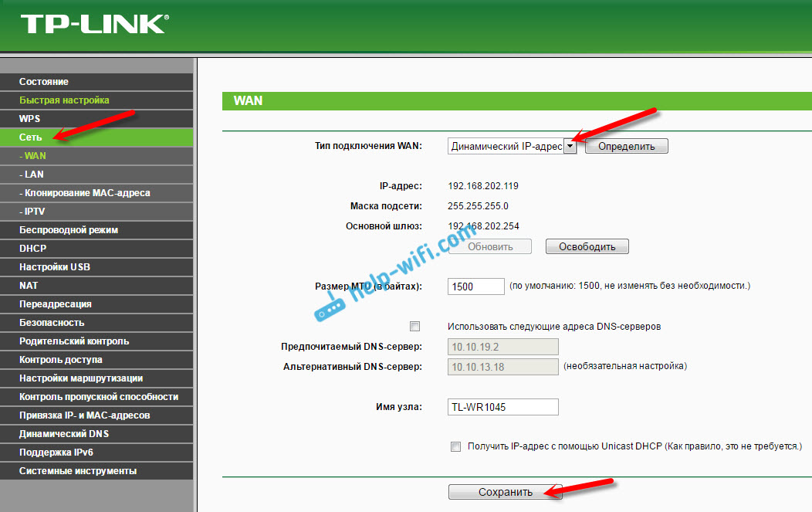Expand the DHCP menu section
The height and width of the screenshot is (512, 812).
click(x=33, y=249)
